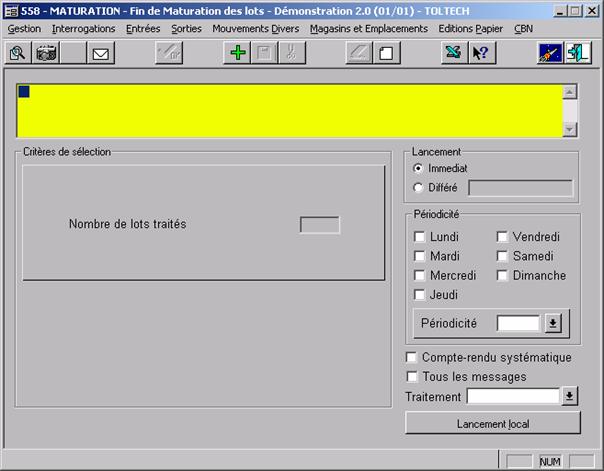Click the Nombre de lots traités field
604x471 pixels.
[319, 225]
